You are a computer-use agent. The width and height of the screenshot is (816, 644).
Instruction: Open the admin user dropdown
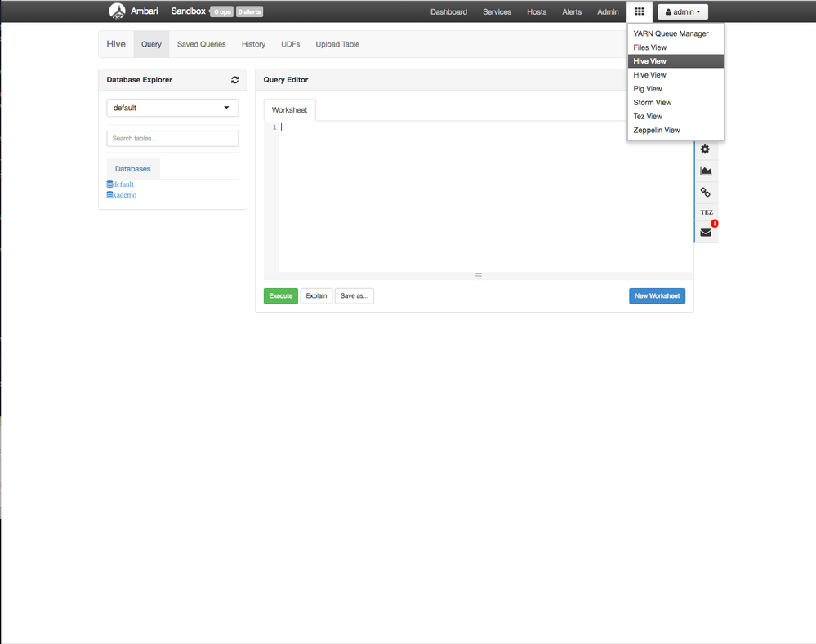pyautogui.click(x=683, y=11)
